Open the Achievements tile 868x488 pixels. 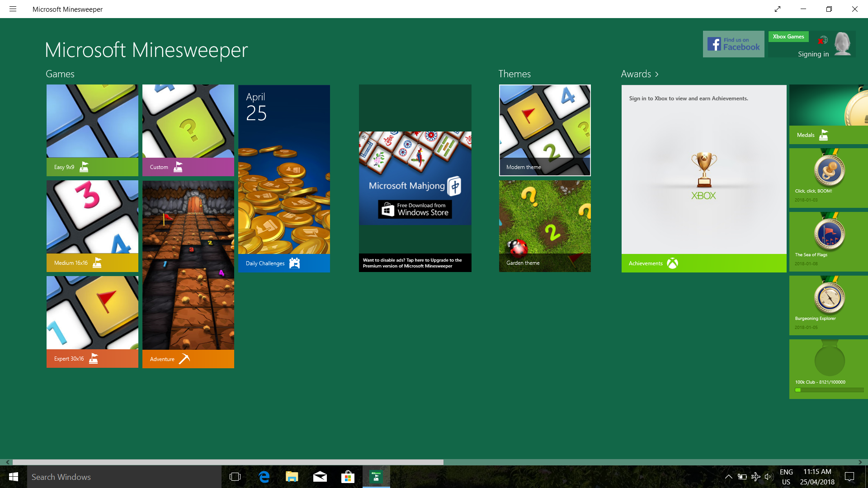click(x=704, y=178)
